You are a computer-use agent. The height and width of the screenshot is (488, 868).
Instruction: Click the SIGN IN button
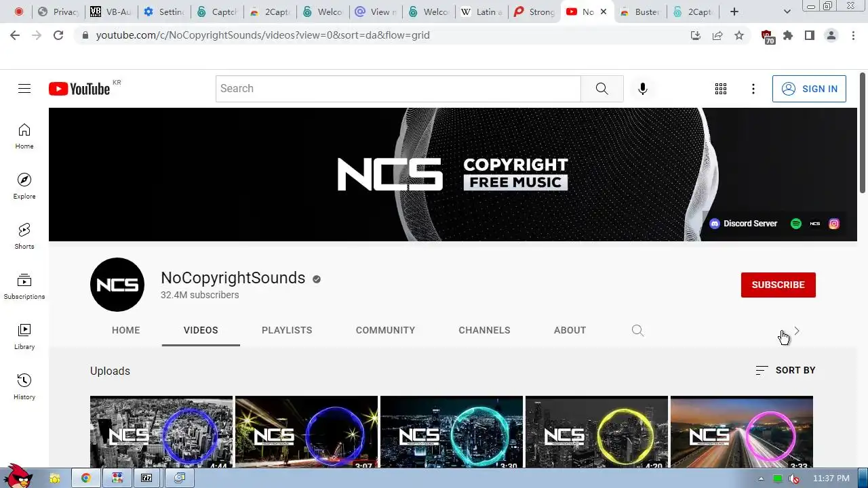[809, 89]
